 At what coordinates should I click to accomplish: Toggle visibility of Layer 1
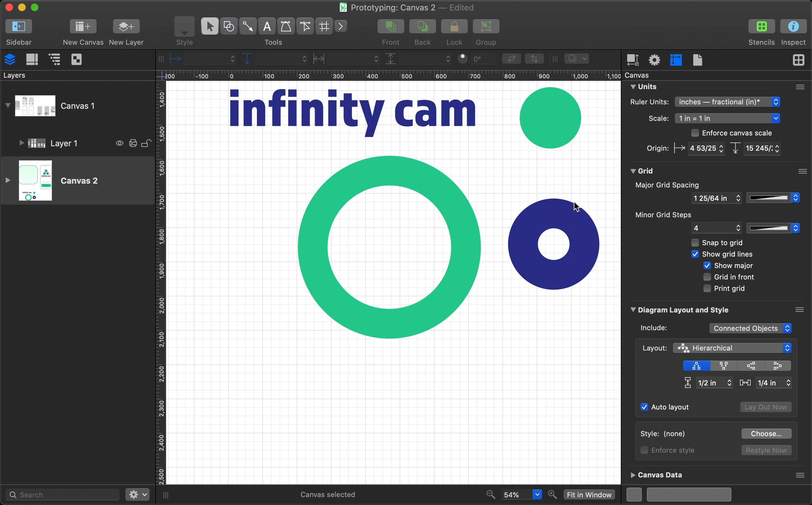point(119,143)
